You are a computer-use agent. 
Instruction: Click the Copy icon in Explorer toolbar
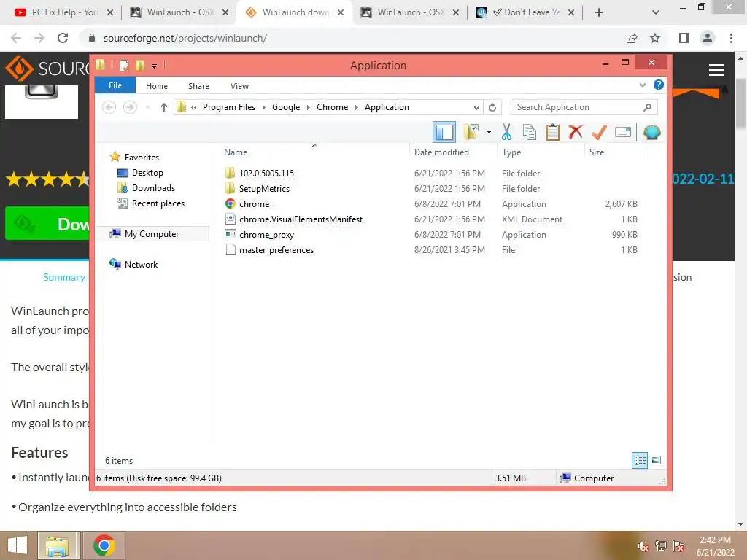point(530,132)
